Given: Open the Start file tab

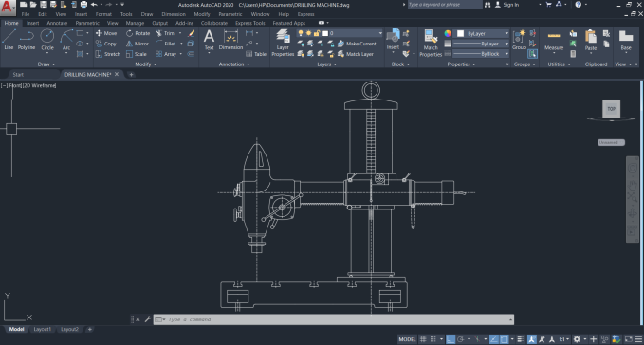Looking at the screenshot, I should tap(18, 74).
